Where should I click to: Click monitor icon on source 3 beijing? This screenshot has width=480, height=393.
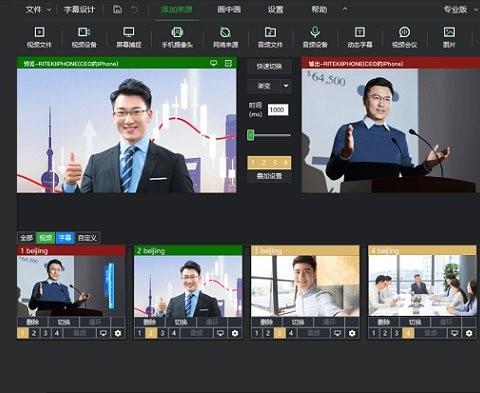pos(337,333)
